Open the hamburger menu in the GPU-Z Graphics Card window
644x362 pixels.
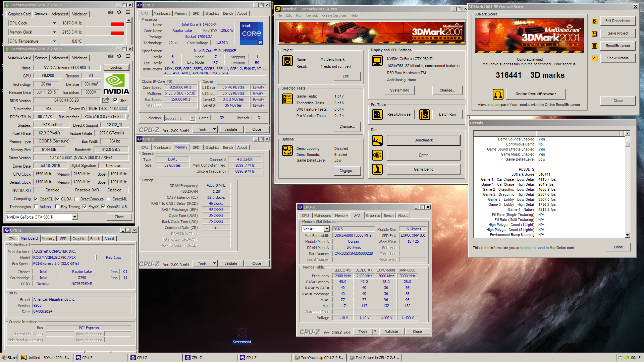128,56
